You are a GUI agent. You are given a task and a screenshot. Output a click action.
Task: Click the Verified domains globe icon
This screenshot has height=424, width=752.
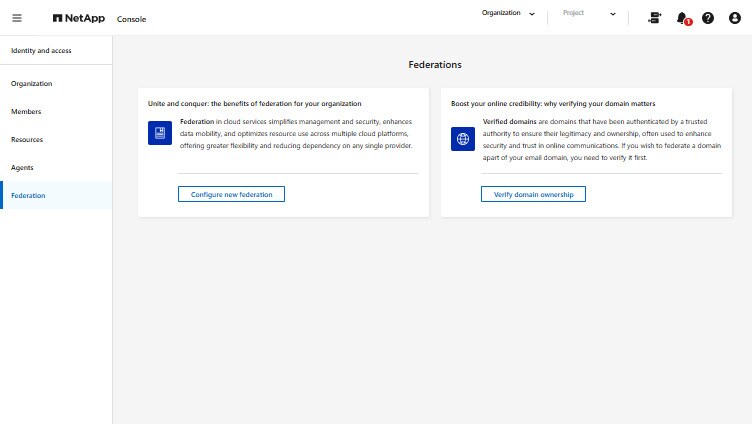click(463, 139)
